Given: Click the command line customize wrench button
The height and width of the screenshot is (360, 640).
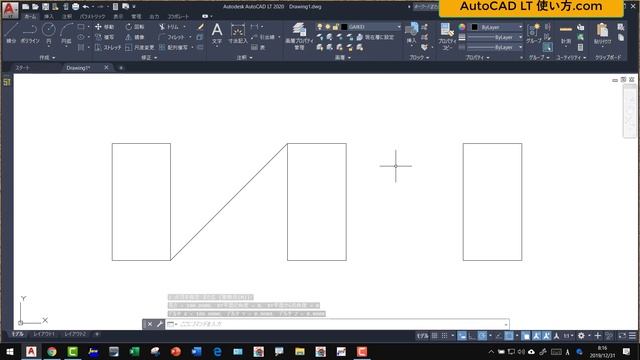Looking at the screenshot, I should pyautogui.click(x=160, y=324).
